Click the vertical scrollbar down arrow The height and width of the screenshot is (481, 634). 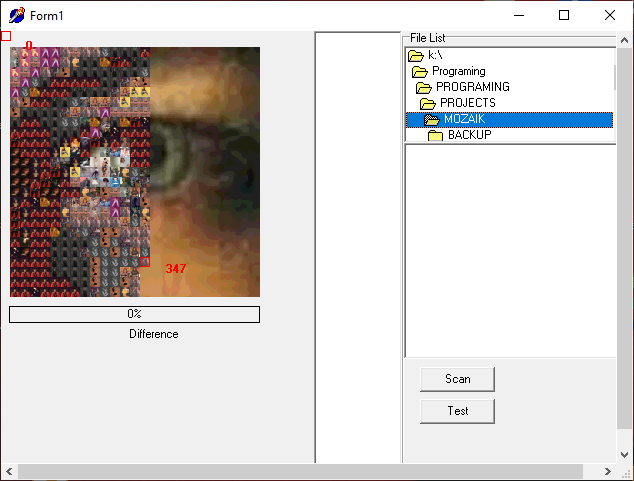pos(624,455)
